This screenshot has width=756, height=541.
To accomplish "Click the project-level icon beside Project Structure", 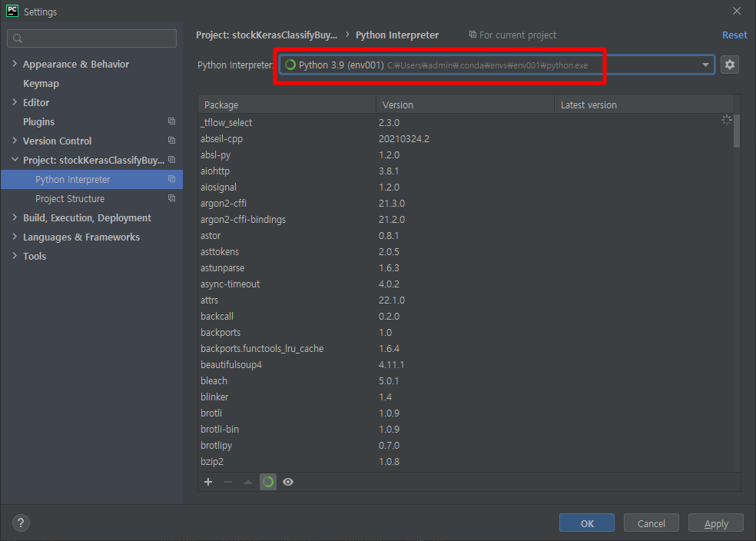I will tap(171, 198).
